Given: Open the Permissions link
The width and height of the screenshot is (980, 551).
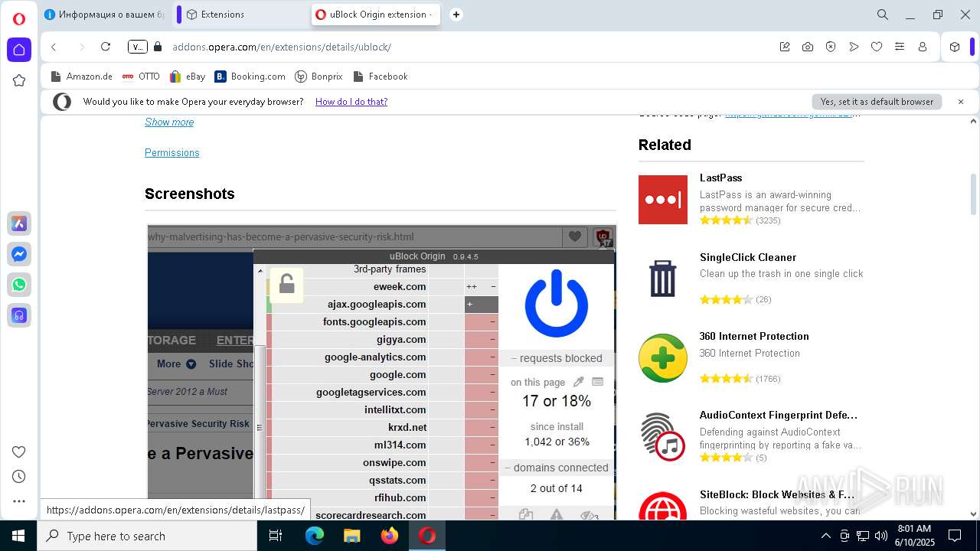Looking at the screenshot, I should (172, 153).
